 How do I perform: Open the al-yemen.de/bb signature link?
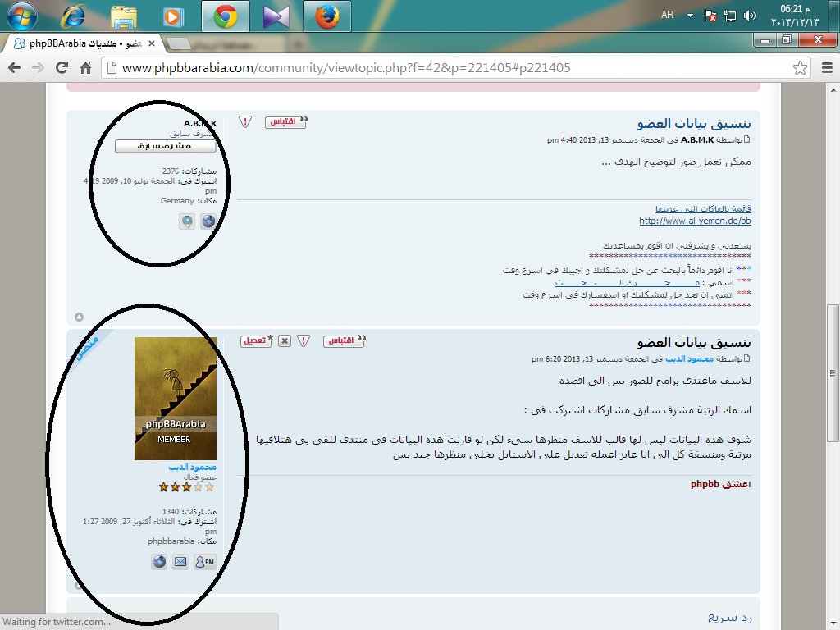pyautogui.click(x=695, y=221)
